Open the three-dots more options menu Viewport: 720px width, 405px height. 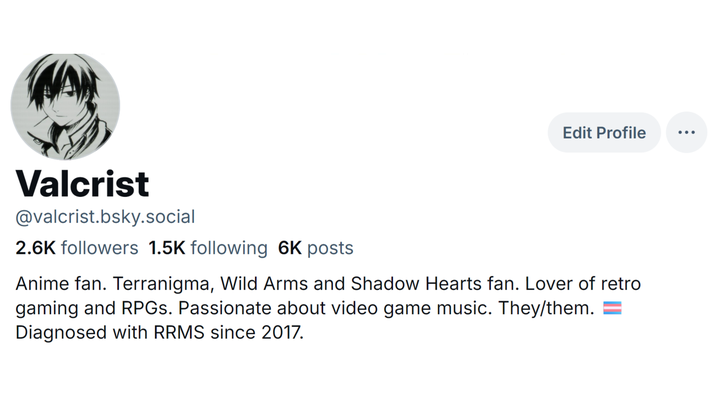point(686,132)
